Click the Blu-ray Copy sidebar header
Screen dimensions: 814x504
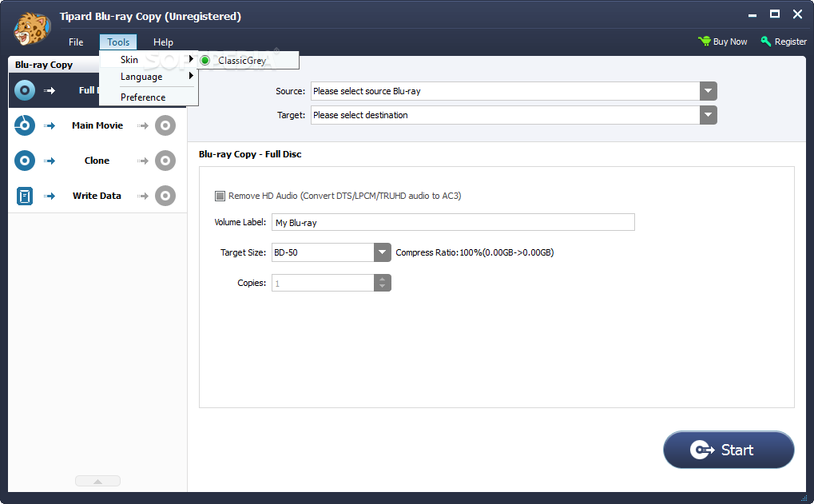tap(44, 65)
